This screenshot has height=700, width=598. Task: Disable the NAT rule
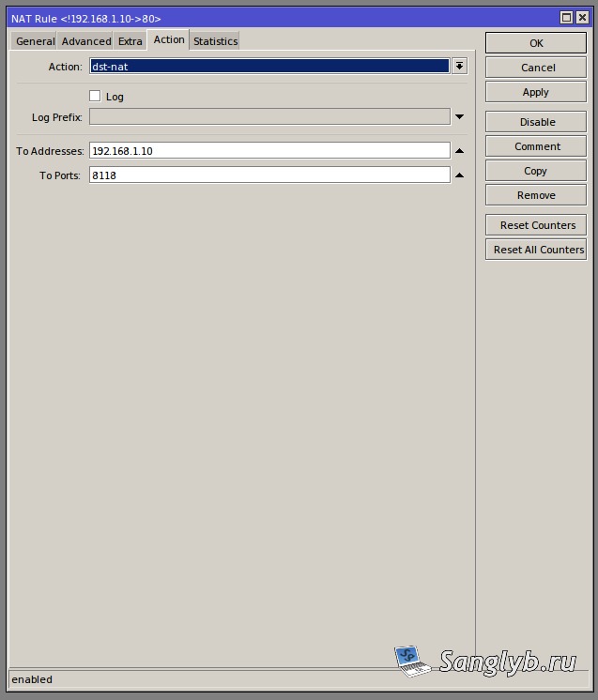pyautogui.click(x=535, y=122)
